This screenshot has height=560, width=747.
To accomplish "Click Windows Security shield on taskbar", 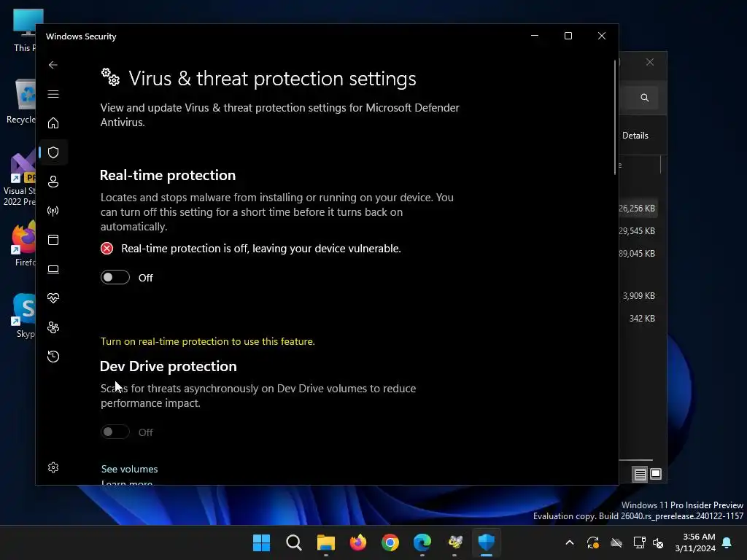I will pyautogui.click(x=487, y=542).
